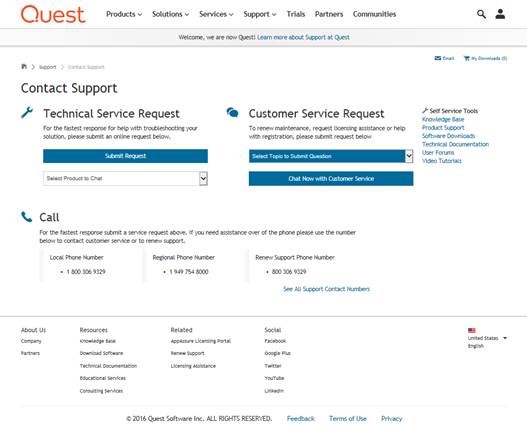Click the AppAssure Licensing Portal link
This screenshot has height=427, width=527.
point(201,341)
